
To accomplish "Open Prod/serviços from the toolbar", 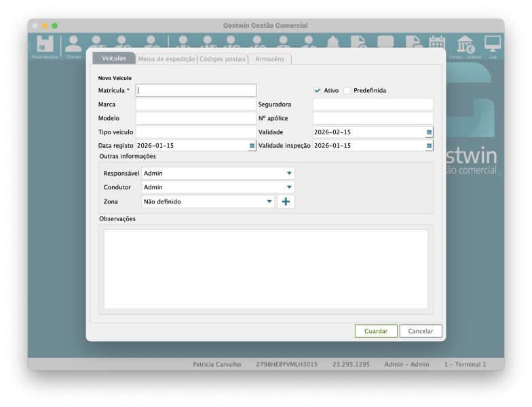I will tap(45, 46).
